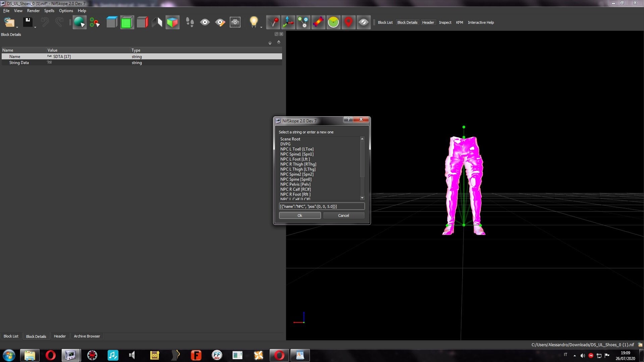
Task: Close the Block Details panel
Action: tap(281, 34)
